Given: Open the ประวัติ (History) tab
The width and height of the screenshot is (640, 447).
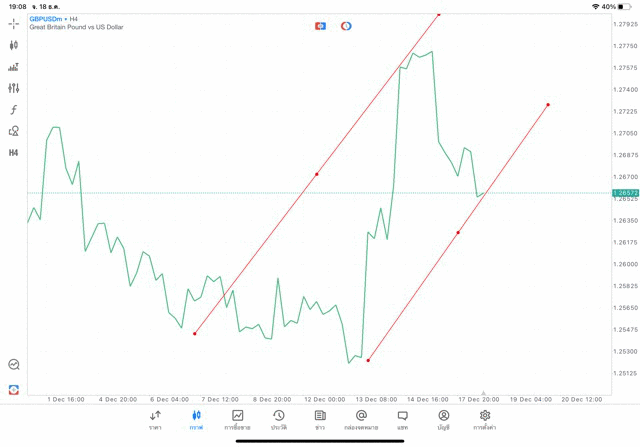Looking at the screenshot, I should (x=278, y=419).
